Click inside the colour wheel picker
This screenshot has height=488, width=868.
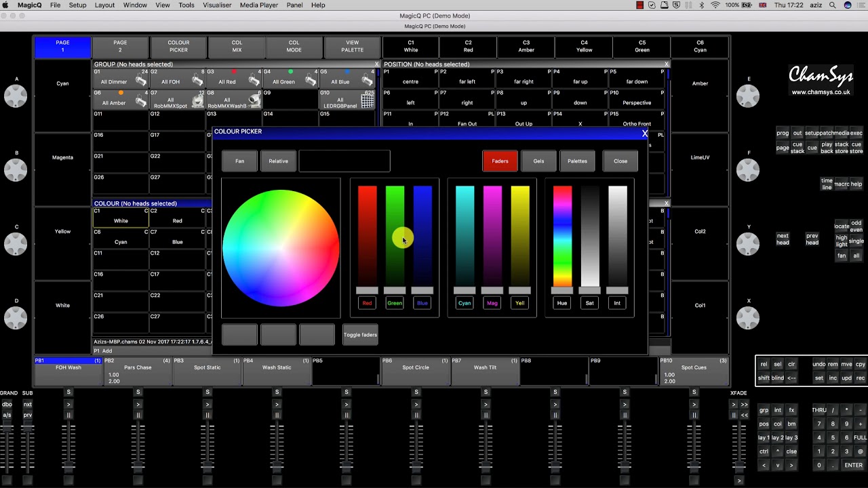(x=281, y=248)
